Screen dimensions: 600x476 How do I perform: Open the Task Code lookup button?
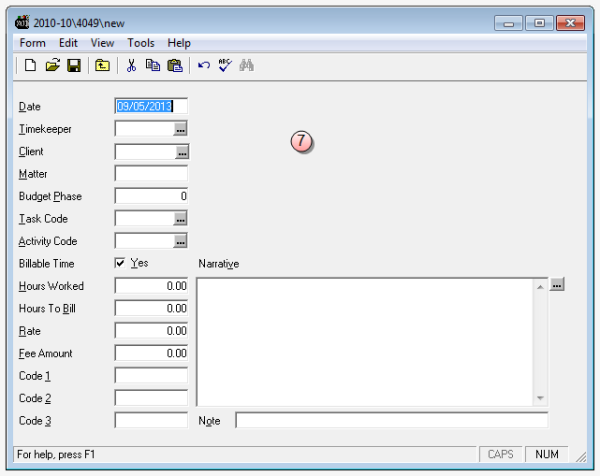click(181, 219)
